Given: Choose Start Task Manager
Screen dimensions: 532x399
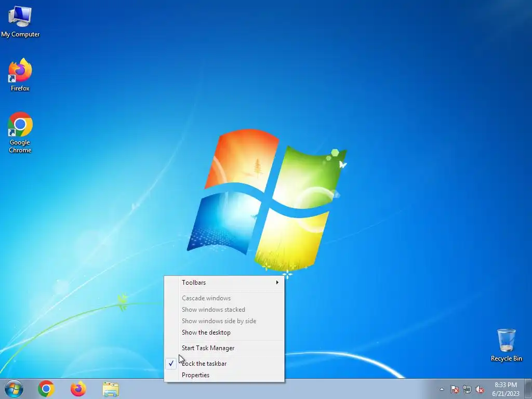Looking at the screenshot, I should 224,348.
